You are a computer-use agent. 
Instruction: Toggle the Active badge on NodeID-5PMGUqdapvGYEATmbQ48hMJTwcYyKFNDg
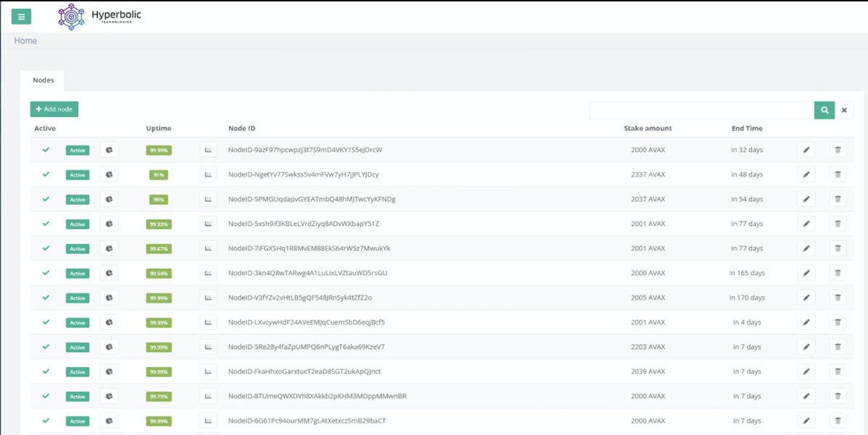coord(77,199)
